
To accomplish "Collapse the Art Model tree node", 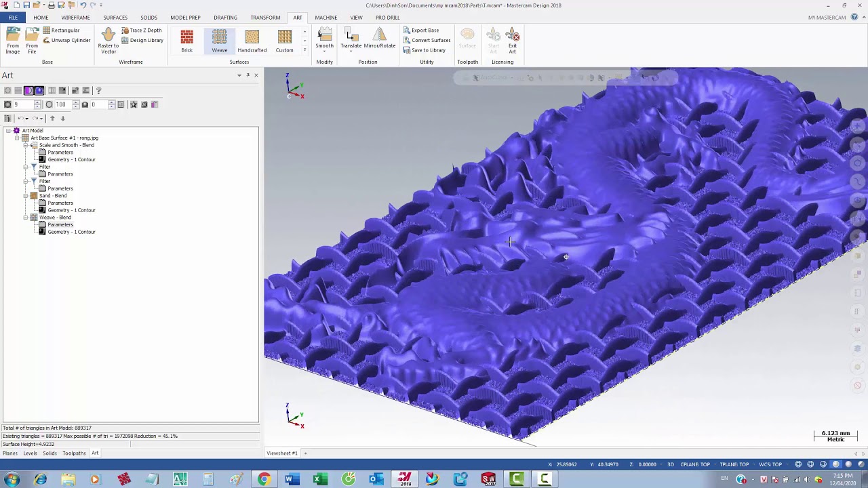I will point(8,130).
